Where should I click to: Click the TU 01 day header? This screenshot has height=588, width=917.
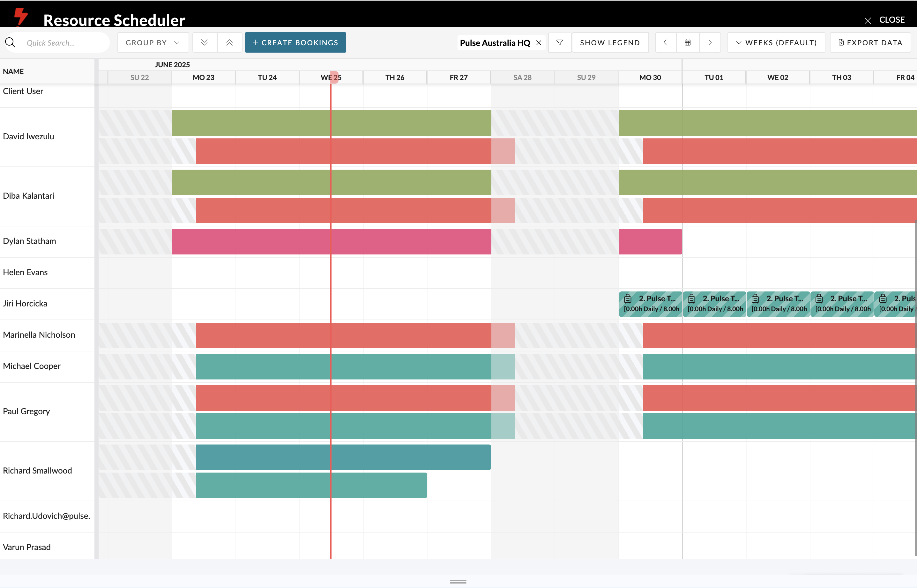point(714,77)
